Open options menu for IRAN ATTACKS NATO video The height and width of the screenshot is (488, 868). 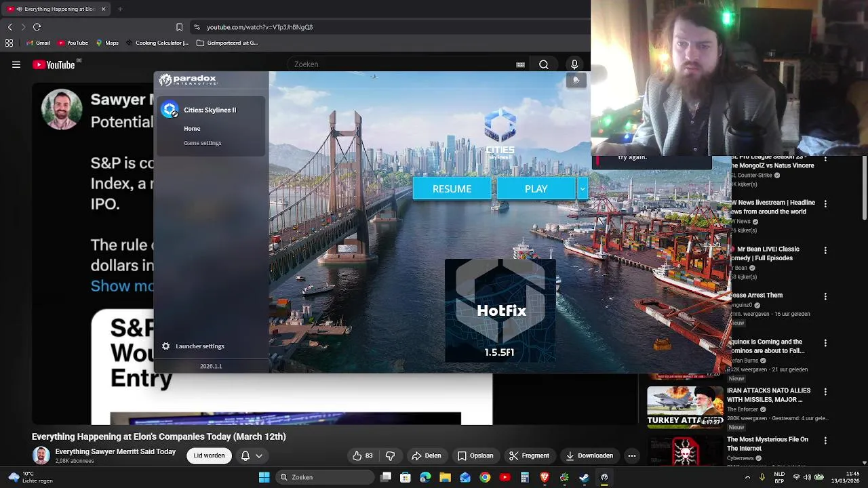pos(825,392)
